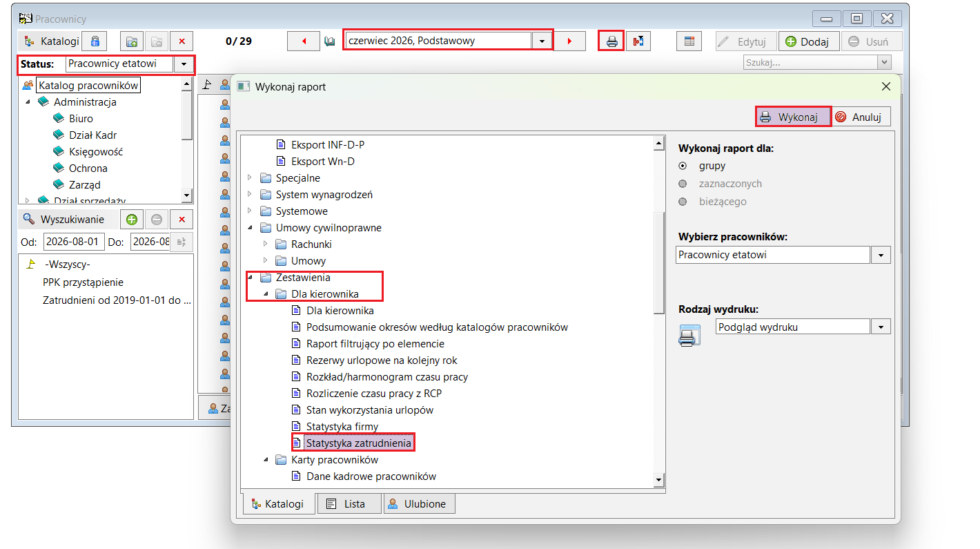This screenshot has height=549, width=980.
Task: Click the Szukaj search field
Action: tap(810, 63)
